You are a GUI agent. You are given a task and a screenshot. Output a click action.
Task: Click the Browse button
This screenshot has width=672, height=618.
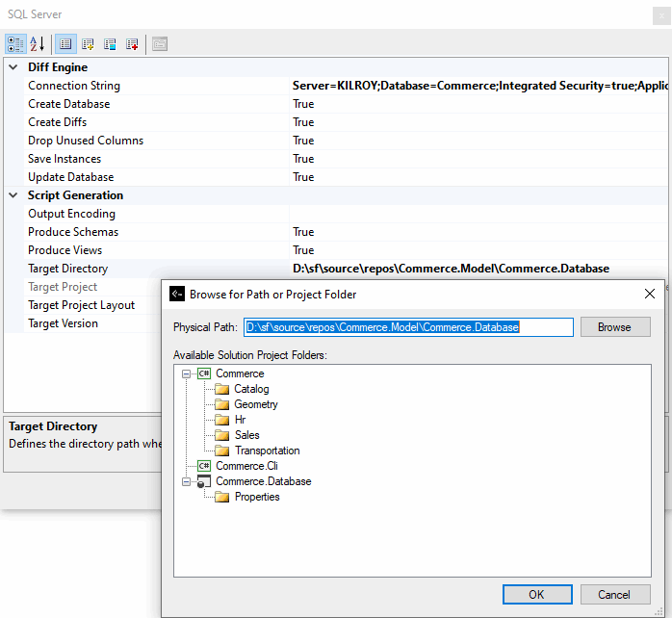click(615, 327)
